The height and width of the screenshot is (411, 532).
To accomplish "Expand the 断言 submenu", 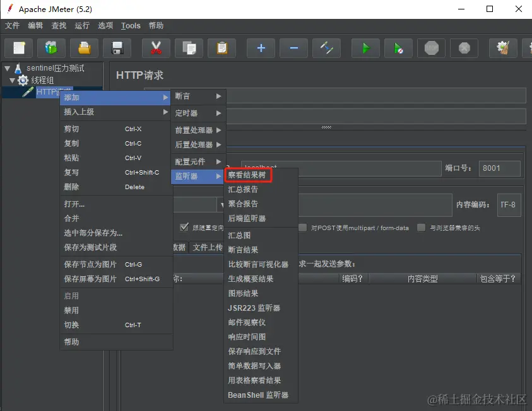I will tap(198, 96).
